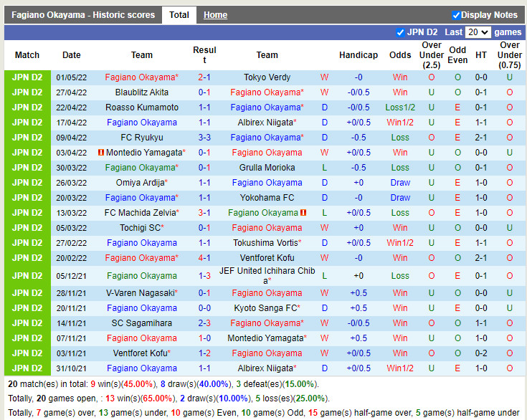Viewport: 527px width, 420px height.
Task: Click the Blaublitz Akita team name
Action: click(x=142, y=92)
